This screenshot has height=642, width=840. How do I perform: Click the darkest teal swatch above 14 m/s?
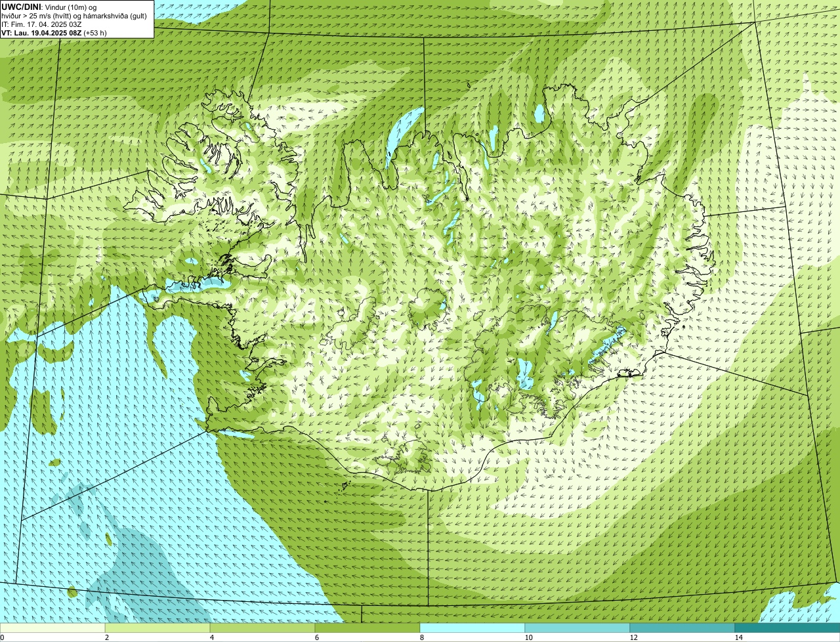click(787, 628)
